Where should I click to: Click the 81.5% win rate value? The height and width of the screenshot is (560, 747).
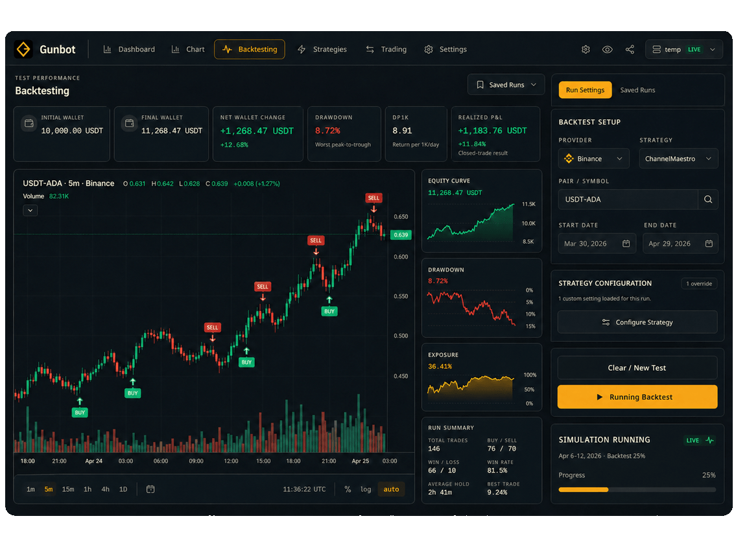pyautogui.click(x=497, y=471)
